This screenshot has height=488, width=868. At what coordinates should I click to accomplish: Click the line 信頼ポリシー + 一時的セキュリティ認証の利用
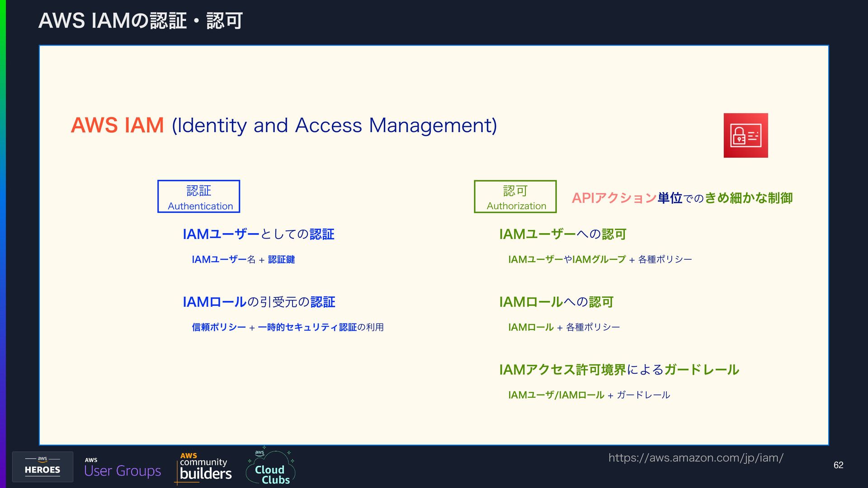pos(288,327)
